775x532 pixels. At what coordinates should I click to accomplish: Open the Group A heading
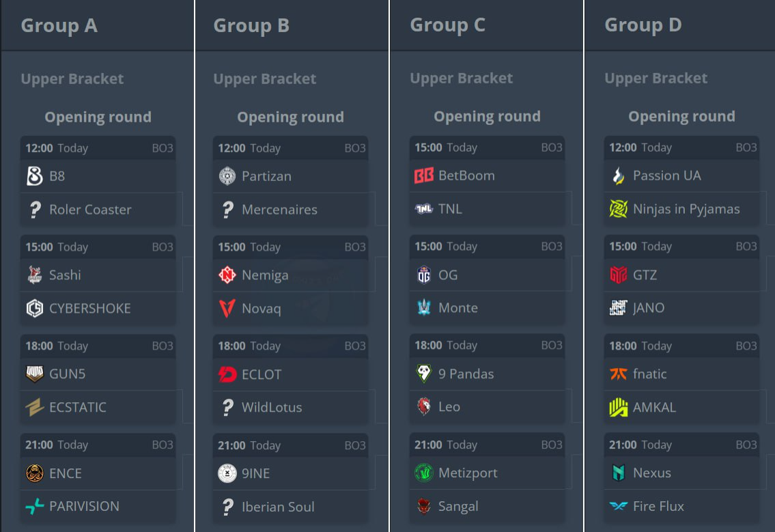point(59,25)
